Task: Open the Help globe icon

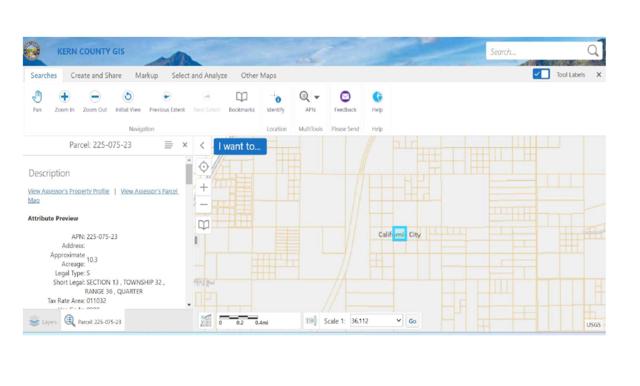Action: (x=377, y=97)
